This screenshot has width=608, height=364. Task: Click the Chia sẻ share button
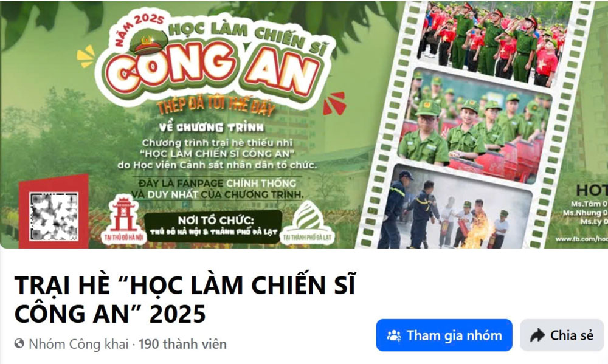pyautogui.click(x=562, y=335)
